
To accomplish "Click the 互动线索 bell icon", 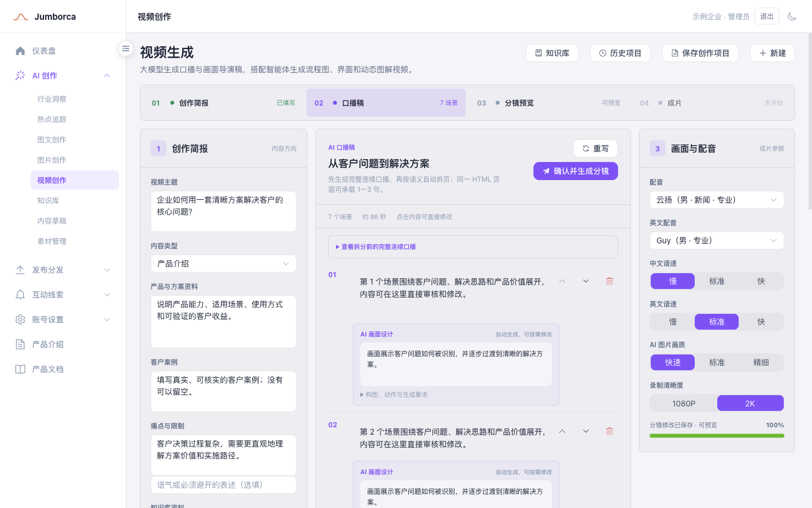I will coord(20,295).
